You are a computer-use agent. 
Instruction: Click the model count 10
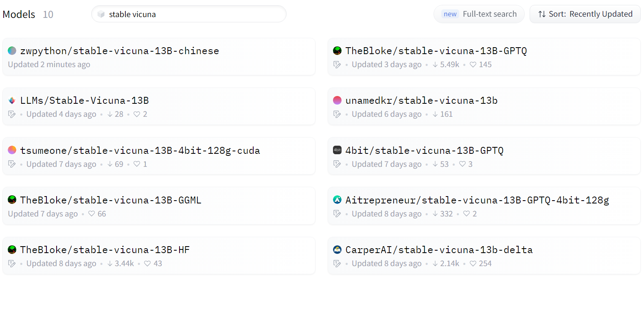coord(48,14)
